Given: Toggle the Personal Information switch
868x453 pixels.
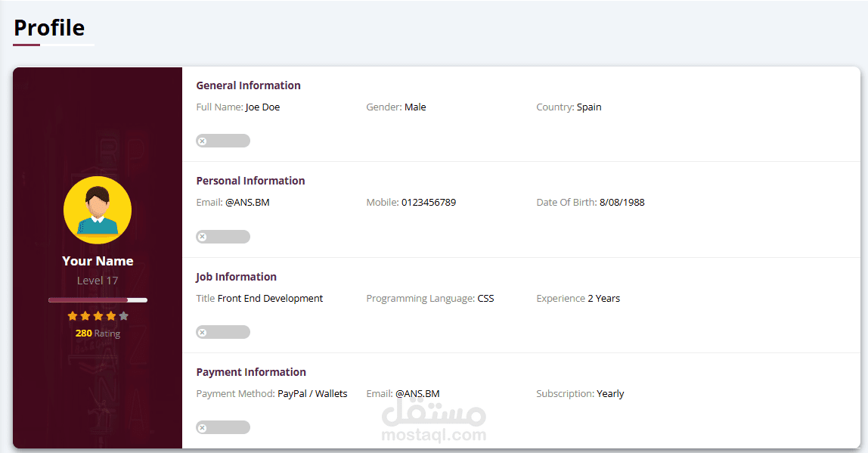Looking at the screenshot, I should click(223, 237).
